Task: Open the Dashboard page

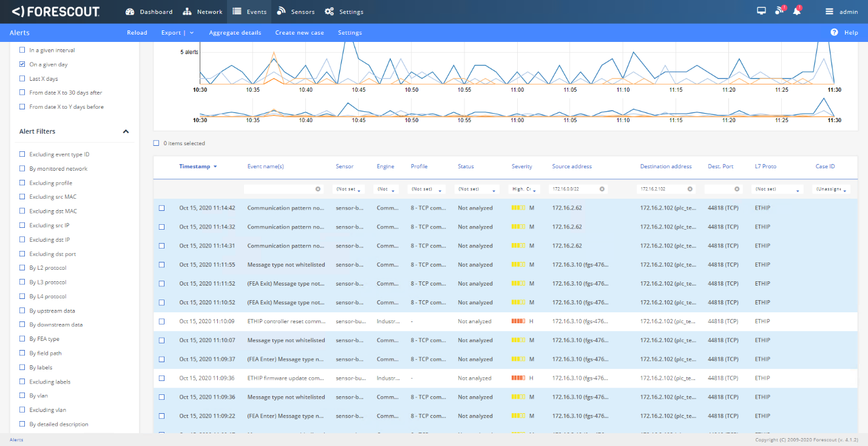Action: [149, 12]
